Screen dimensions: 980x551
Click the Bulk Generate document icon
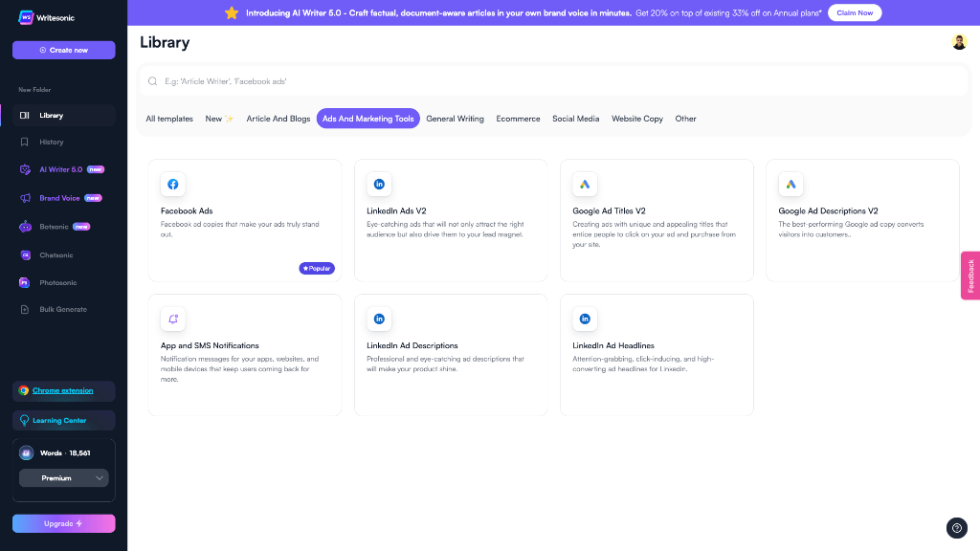point(24,310)
